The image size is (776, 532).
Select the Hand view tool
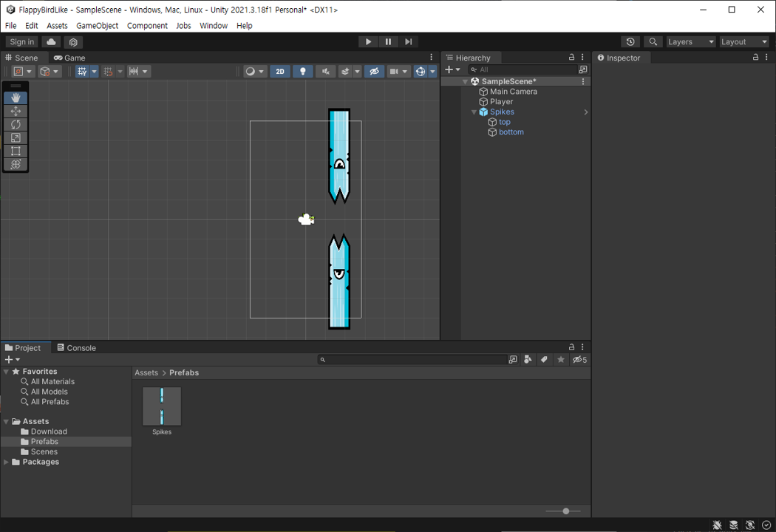(16, 98)
